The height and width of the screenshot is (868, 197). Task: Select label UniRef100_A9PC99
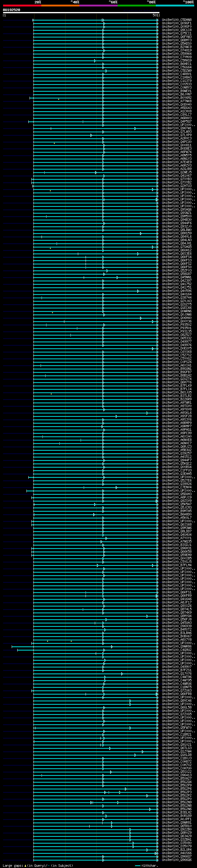177,433
